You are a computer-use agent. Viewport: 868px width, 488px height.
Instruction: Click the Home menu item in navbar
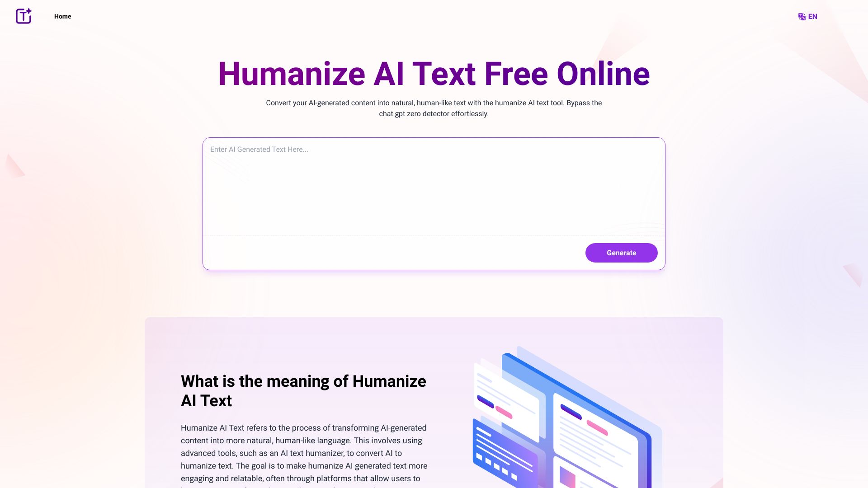pyautogui.click(x=62, y=16)
